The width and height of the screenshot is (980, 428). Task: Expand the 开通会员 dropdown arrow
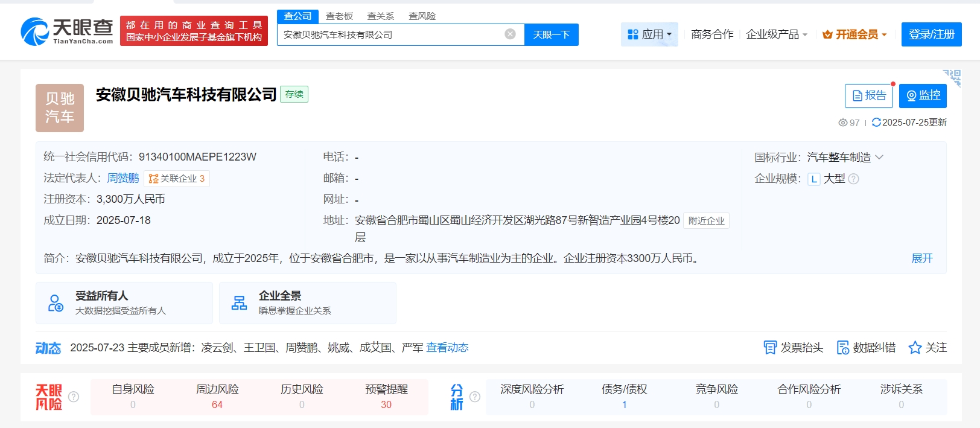pos(884,35)
